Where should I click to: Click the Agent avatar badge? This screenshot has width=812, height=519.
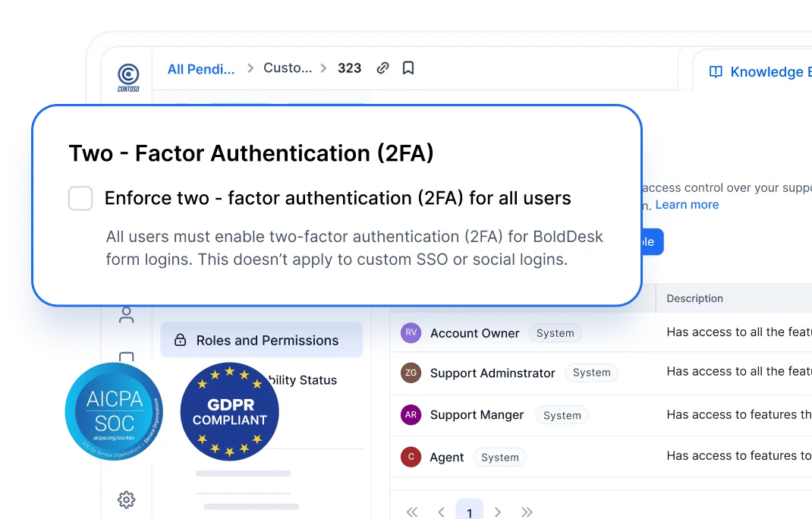click(x=411, y=457)
